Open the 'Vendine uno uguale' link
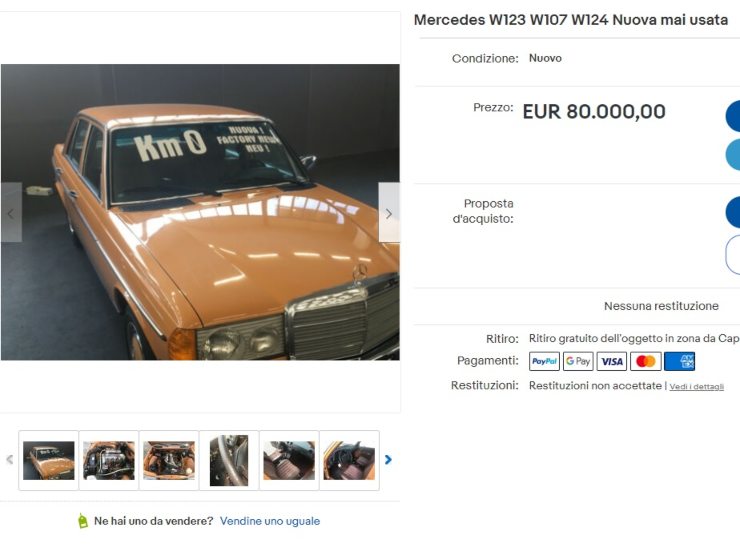 coord(270,521)
